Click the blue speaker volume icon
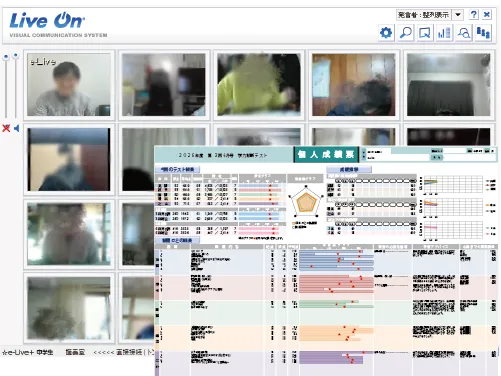This screenshot has width=501, height=376. (x=17, y=128)
